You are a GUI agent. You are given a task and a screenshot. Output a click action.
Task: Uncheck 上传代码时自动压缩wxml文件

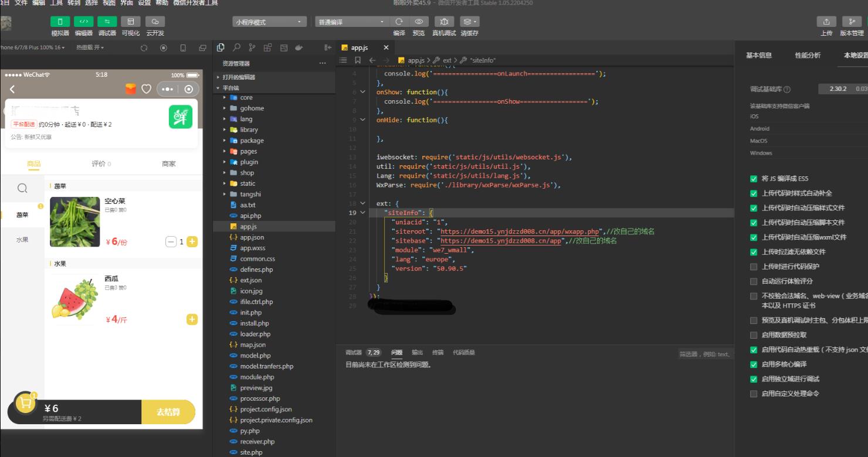pyautogui.click(x=754, y=237)
